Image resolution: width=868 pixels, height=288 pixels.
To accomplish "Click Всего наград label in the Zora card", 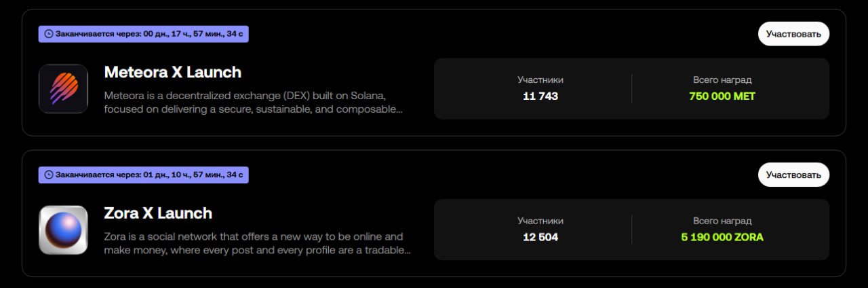I will (722, 221).
